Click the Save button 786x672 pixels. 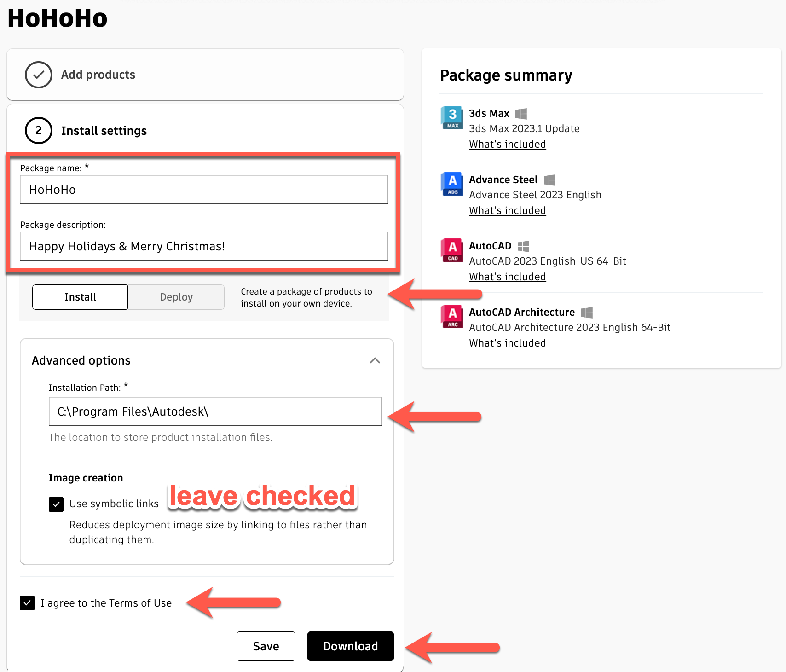[266, 646]
